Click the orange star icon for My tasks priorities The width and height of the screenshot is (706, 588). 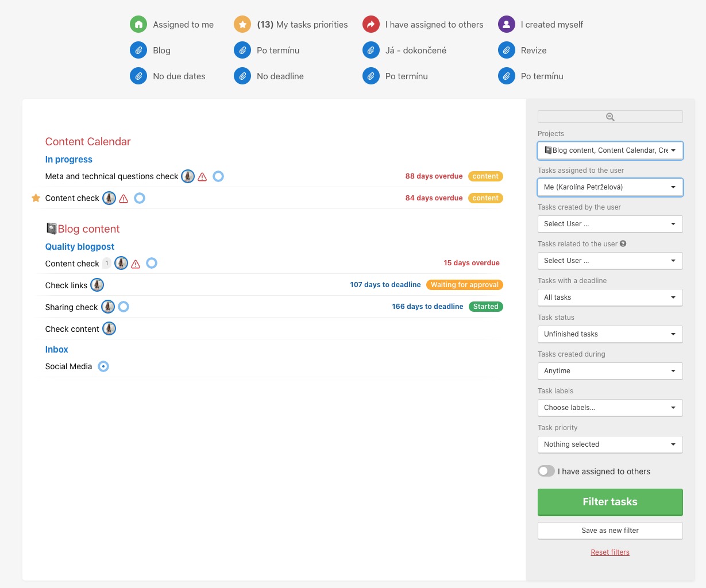click(x=242, y=25)
